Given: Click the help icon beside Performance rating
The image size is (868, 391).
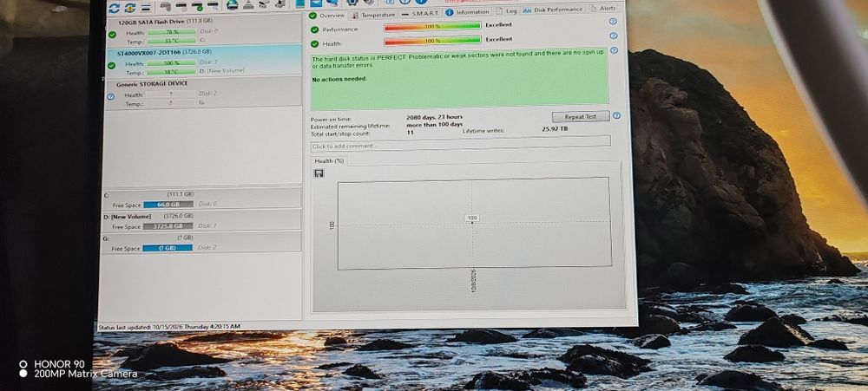Looking at the screenshot, I should coord(613,22).
